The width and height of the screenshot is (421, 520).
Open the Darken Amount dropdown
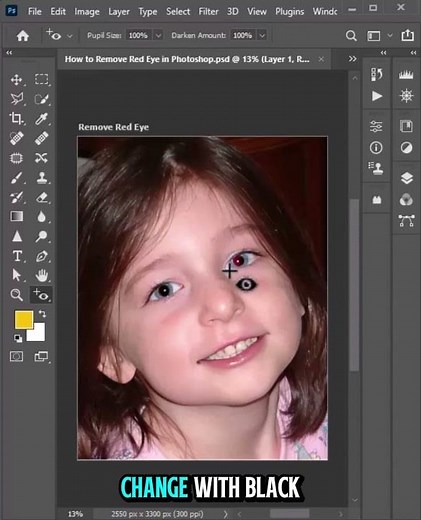click(x=263, y=35)
